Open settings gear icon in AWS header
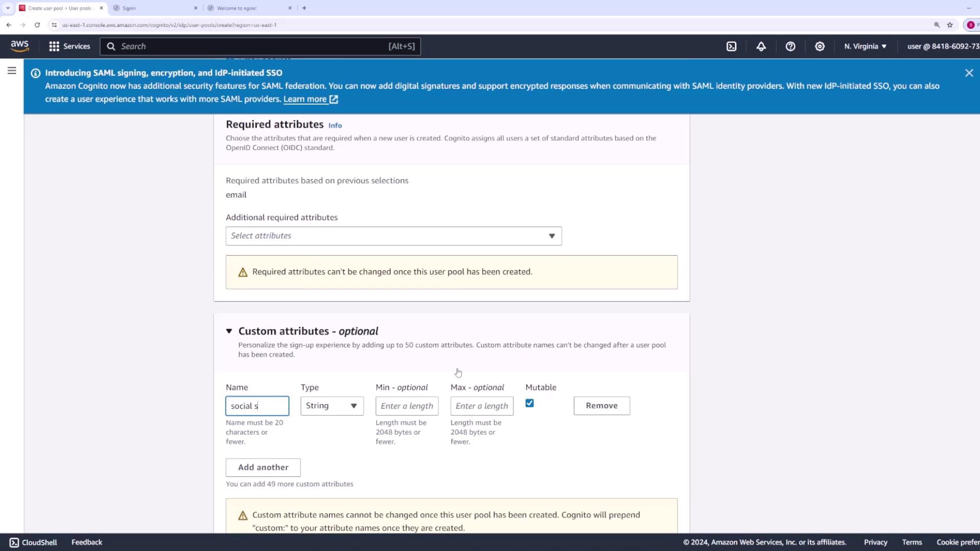The width and height of the screenshot is (980, 551). click(x=820, y=46)
